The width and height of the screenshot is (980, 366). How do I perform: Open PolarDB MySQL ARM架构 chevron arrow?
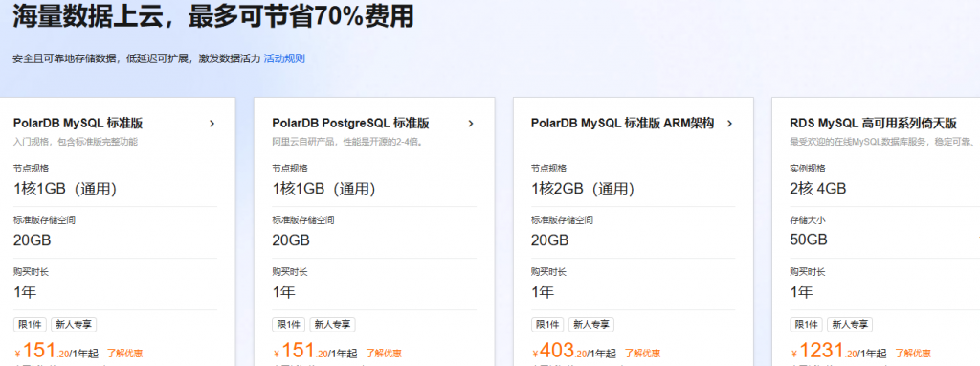[729, 124]
